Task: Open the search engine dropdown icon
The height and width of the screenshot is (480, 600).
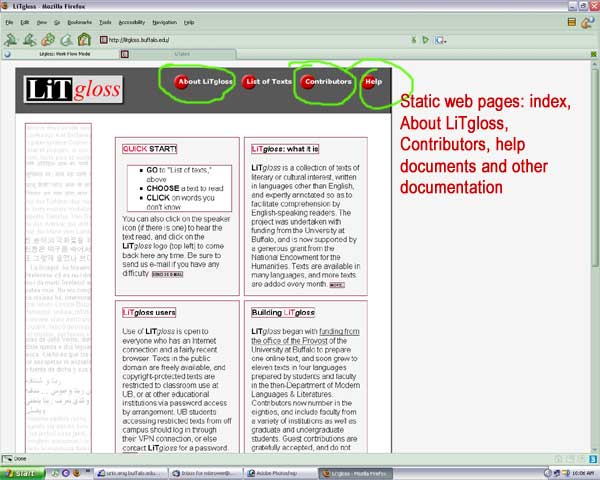Action: 440,40
